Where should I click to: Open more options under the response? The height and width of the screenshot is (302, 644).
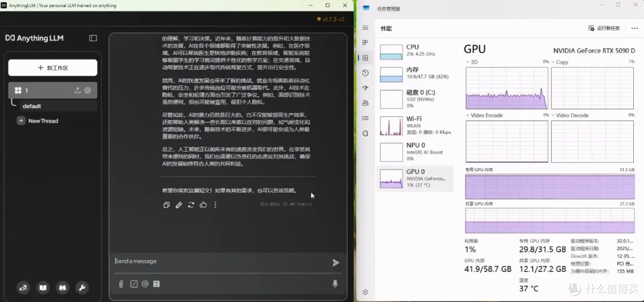(215, 205)
